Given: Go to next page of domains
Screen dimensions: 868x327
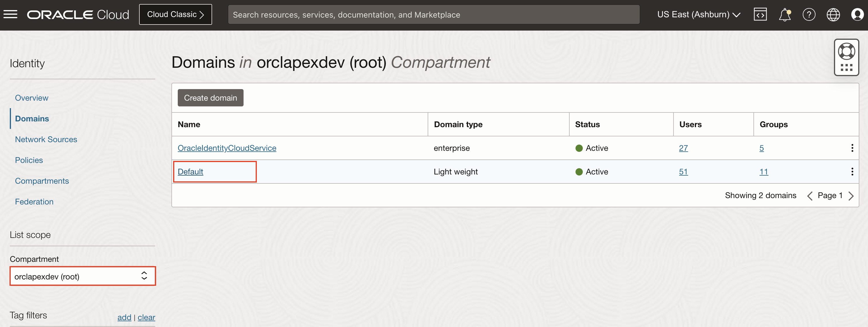Looking at the screenshot, I should coord(851,196).
